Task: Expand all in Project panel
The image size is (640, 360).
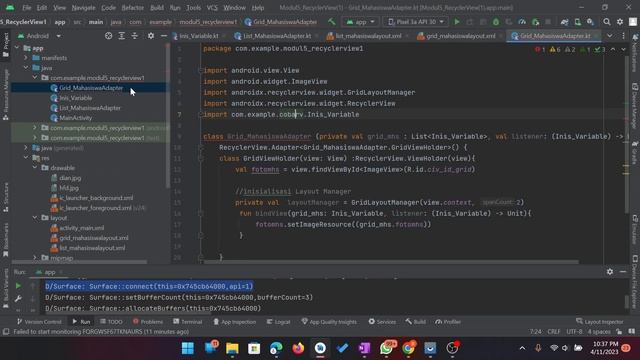Action: (121, 36)
